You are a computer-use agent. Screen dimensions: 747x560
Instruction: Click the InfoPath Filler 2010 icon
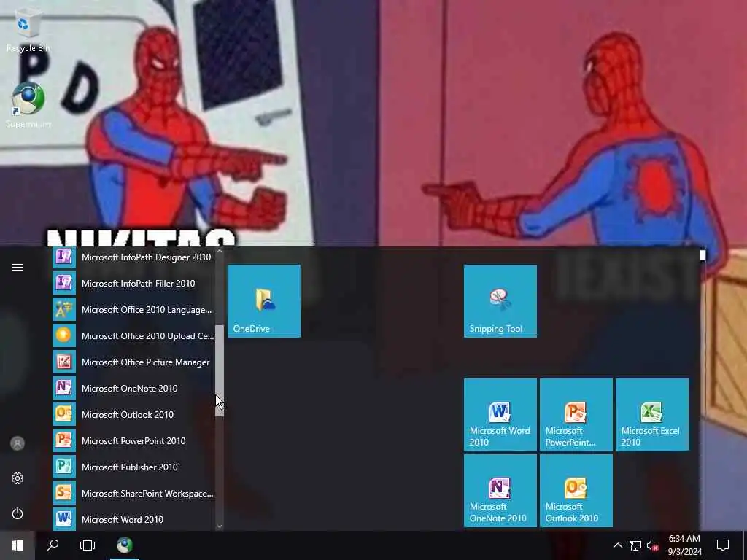click(64, 284)
